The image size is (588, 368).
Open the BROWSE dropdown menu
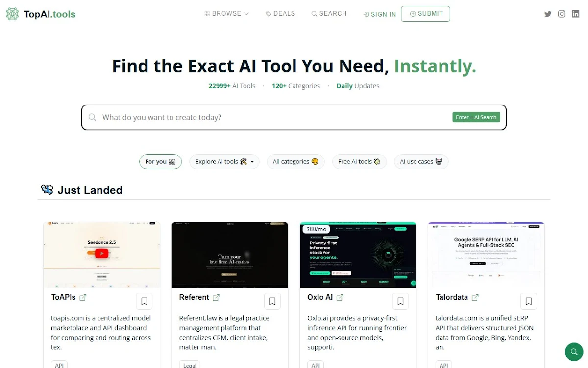[x=227, y=14]
